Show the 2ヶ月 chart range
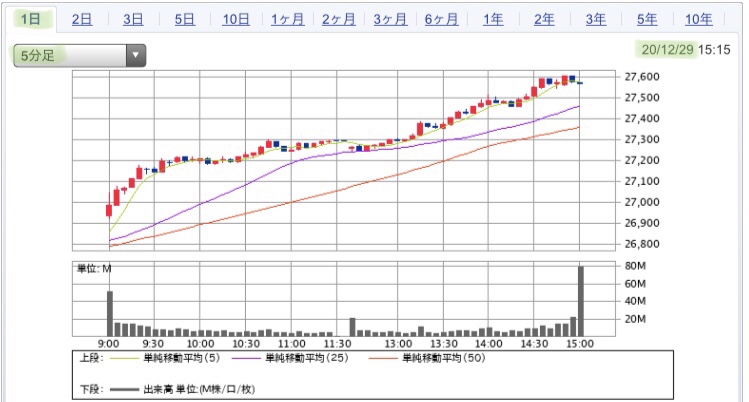The height and width of the screenshot is (402, 749). pyautogui.click(x=339, y=20)
